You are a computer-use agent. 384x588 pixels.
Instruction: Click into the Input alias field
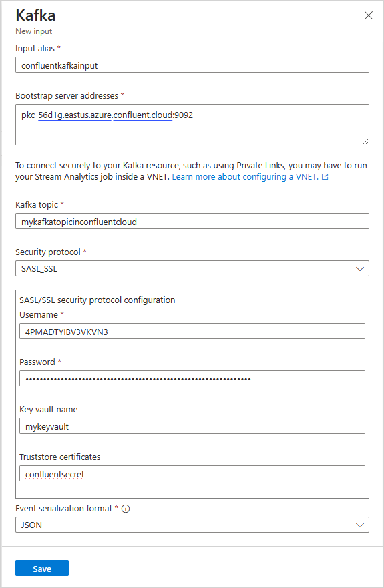[192, 65]
